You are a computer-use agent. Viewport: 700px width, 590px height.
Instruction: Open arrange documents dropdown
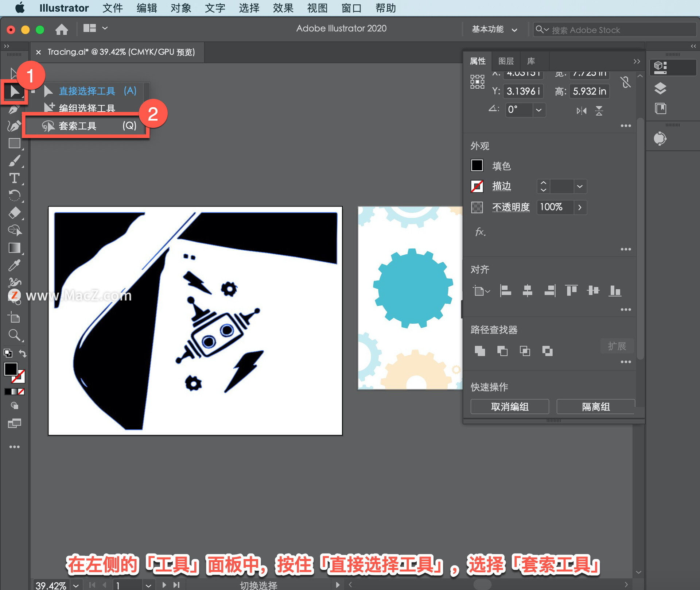96,28
